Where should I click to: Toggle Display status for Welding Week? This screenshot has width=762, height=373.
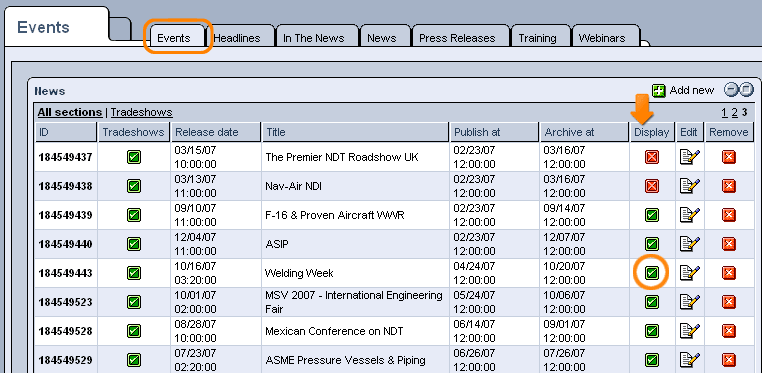(x=652, y=273)
